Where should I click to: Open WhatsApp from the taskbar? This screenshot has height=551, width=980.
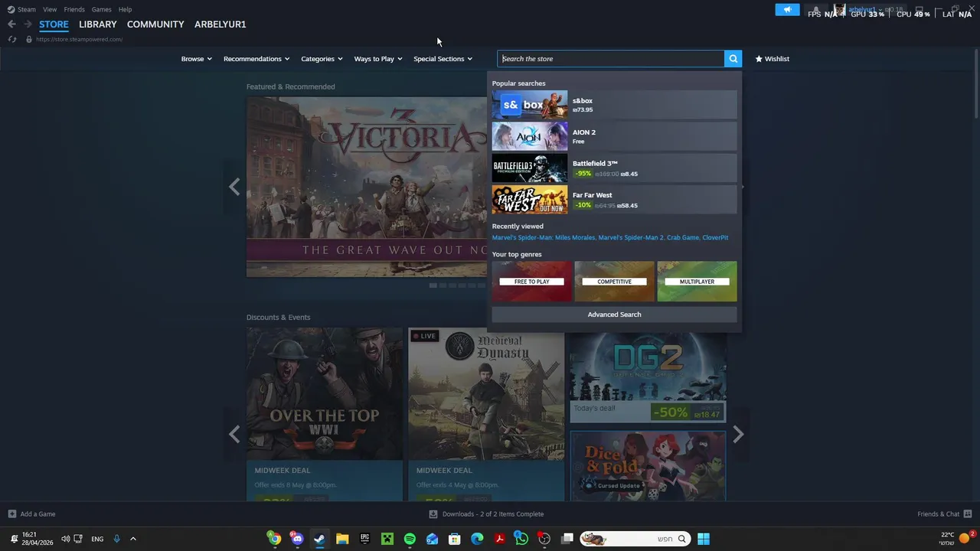click(521, 539)
